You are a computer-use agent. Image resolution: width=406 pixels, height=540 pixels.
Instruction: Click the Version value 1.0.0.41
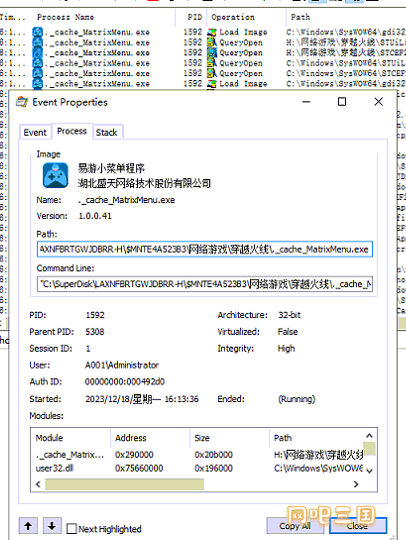[95, 216]
